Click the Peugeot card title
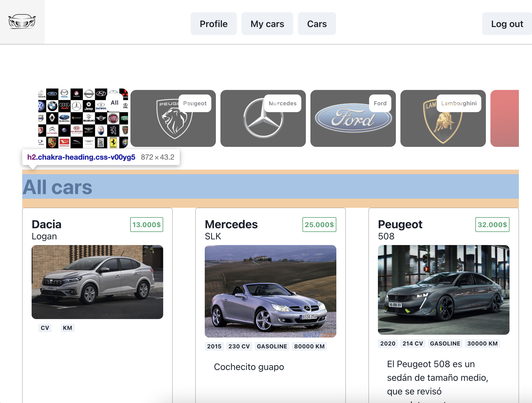 click(400, 224)
